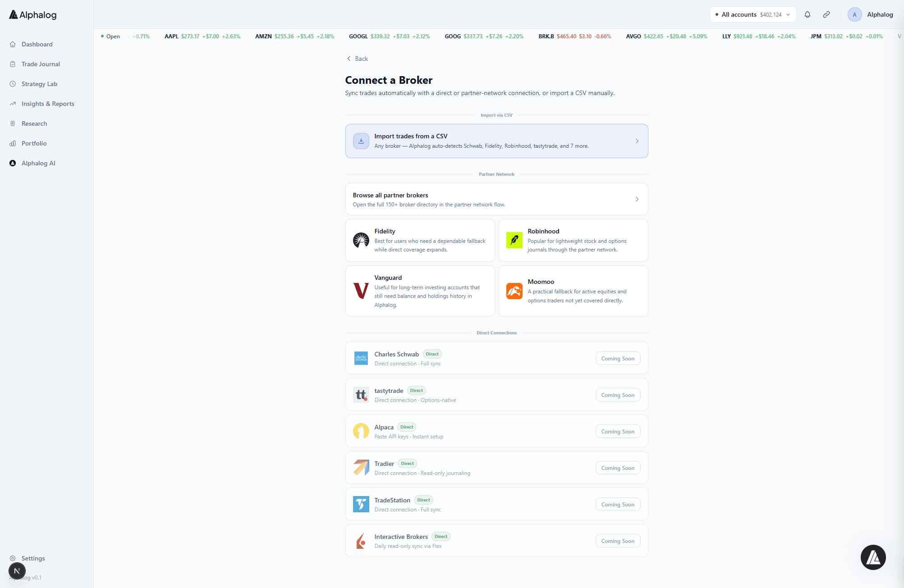Click Coming Soon for Alpaca
This screenshot has width=904, height=588.
click(x=618, y=432)
